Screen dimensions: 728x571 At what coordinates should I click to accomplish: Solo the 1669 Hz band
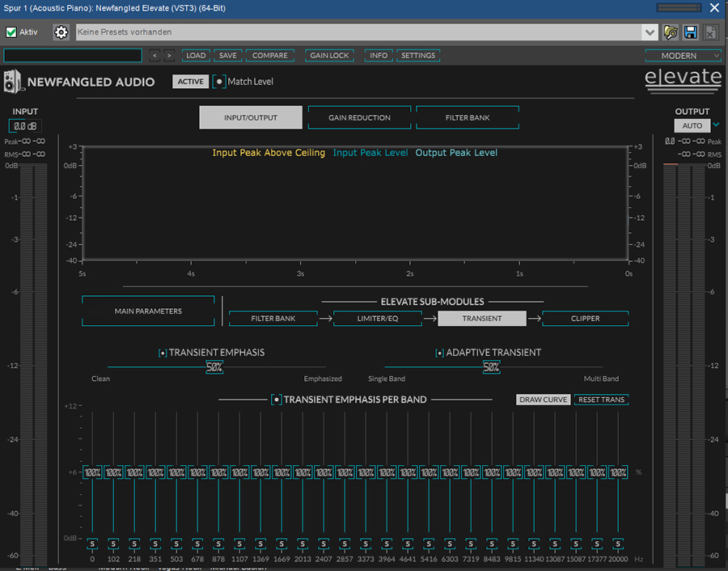(281, 544)
